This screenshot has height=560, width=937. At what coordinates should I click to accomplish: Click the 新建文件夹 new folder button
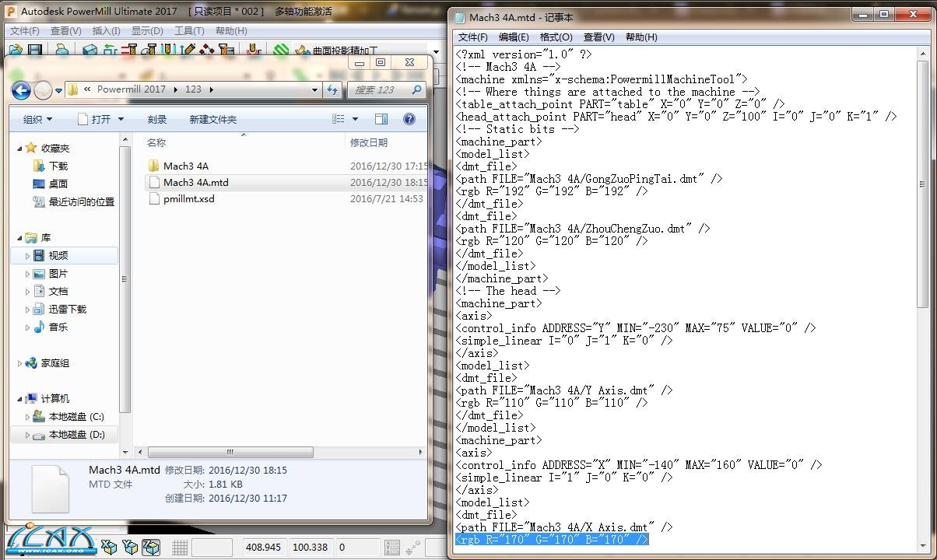[213, 119]
